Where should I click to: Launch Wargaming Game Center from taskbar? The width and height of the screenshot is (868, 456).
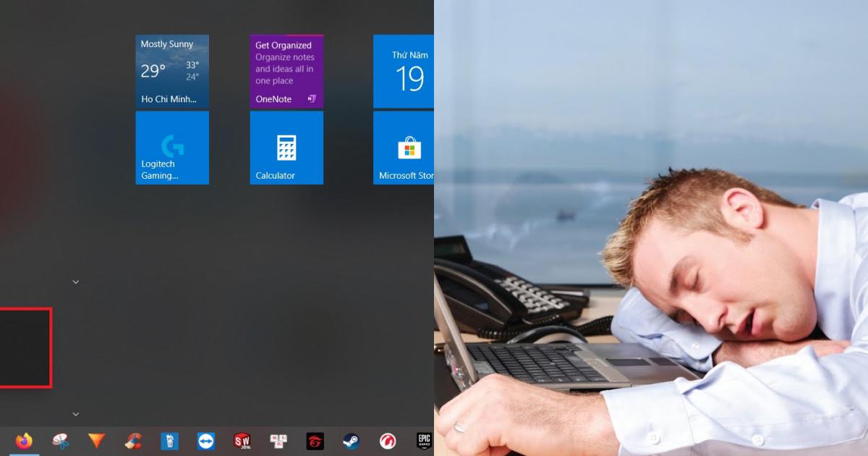(388, 440)
